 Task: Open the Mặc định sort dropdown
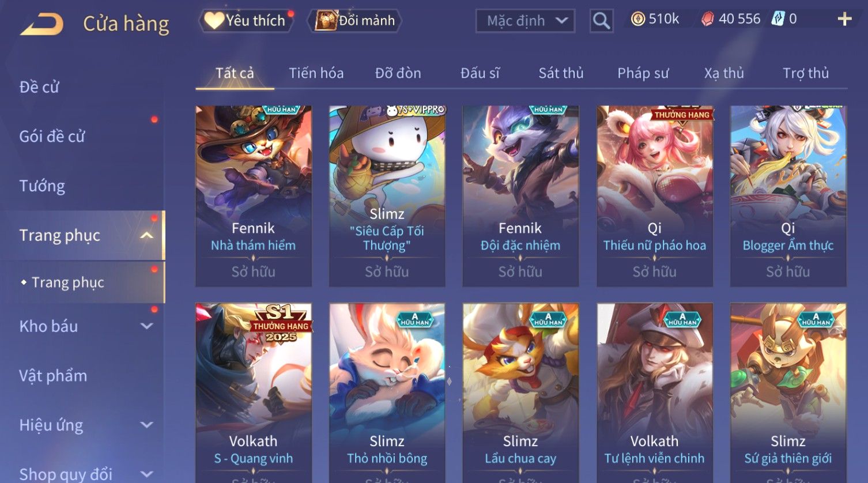(x=525, y=21)
